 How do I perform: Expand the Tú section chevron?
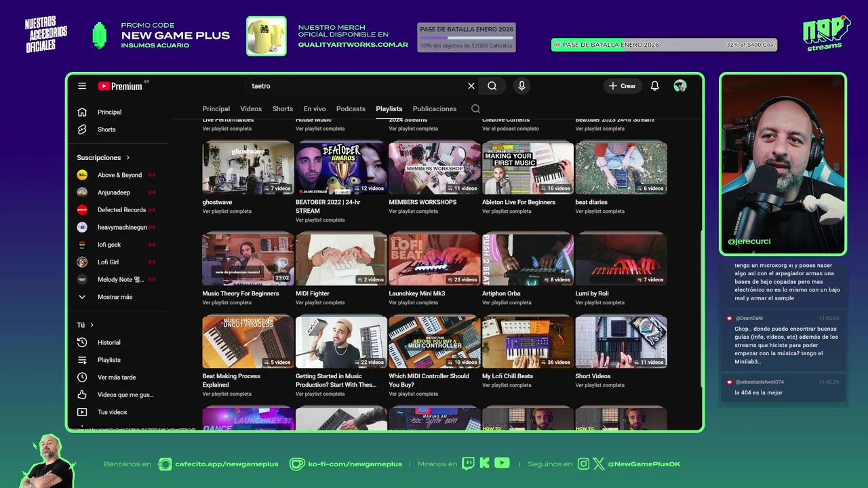92,325
